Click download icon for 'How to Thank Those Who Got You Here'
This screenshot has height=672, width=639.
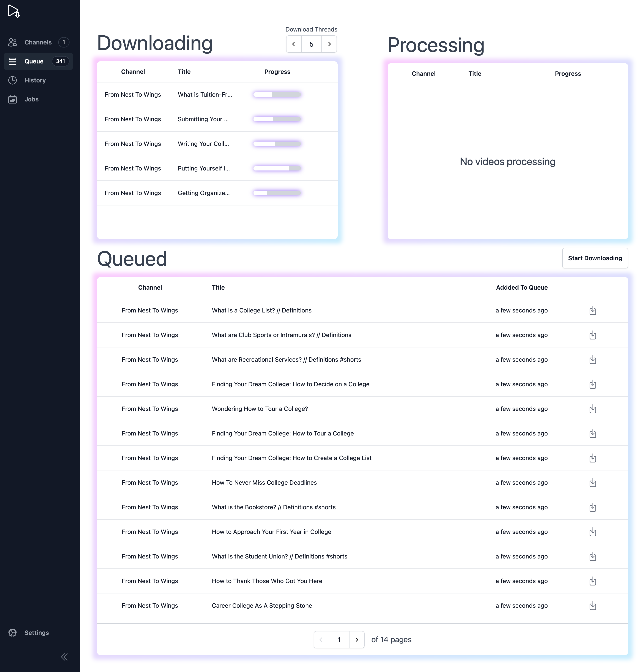[x=593, y=581]
